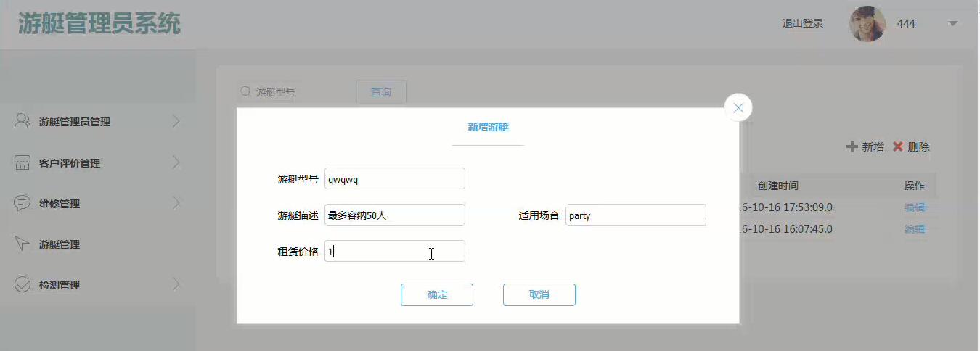Click 编辑 for 16:07:45 row
Image resolution: width=980 pixels, height=351 pixels.
pos(915,229)
